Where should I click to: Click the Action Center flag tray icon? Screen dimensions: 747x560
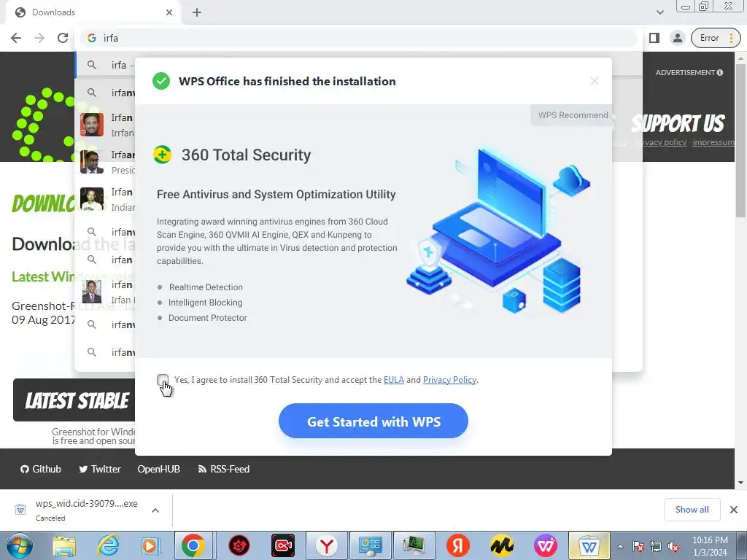click(x=638, y=546)
